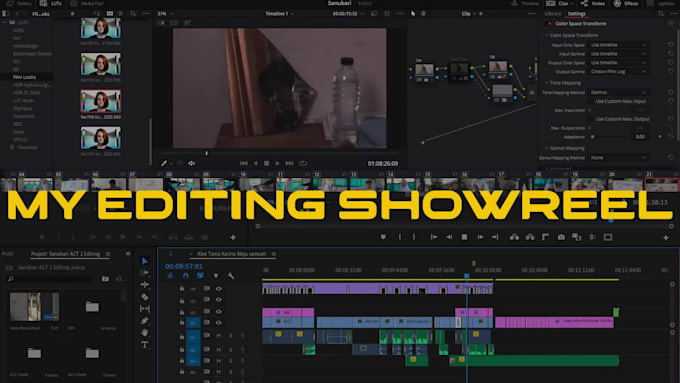Image resolution: width=680 pixels, height=383 pixels.
Task: Choose the Track Select Forward tool
Action: pyautogui.click(x=145, y=272)
